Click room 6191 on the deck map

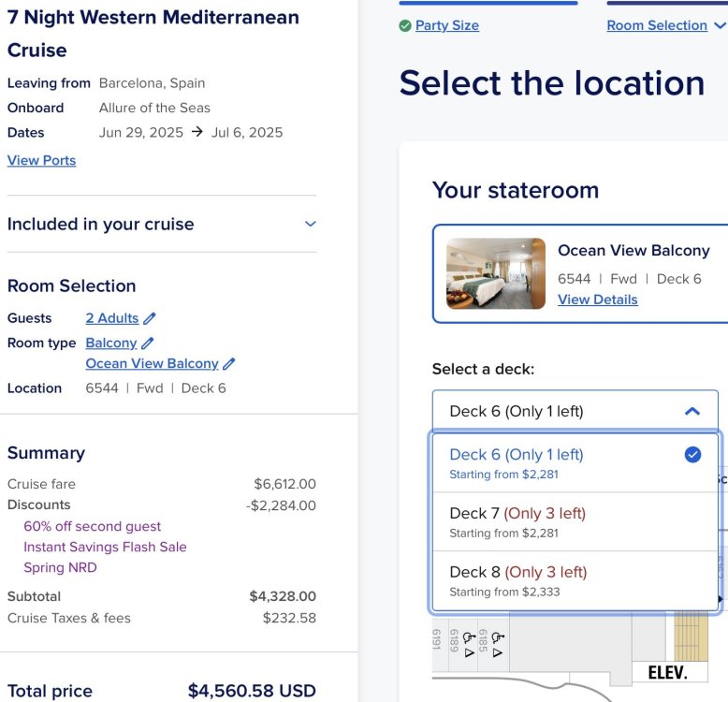(x=436, y=640)
